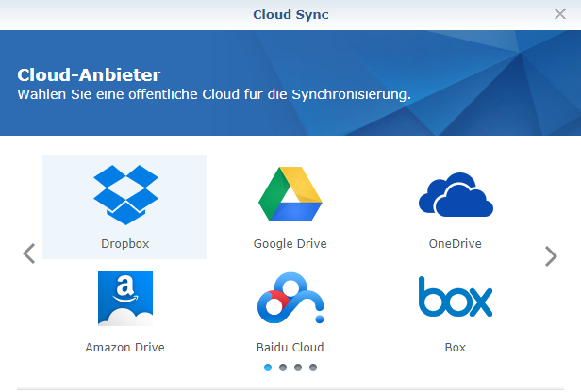Click the "Cloud-Anbieter" heading

point(89,74)
